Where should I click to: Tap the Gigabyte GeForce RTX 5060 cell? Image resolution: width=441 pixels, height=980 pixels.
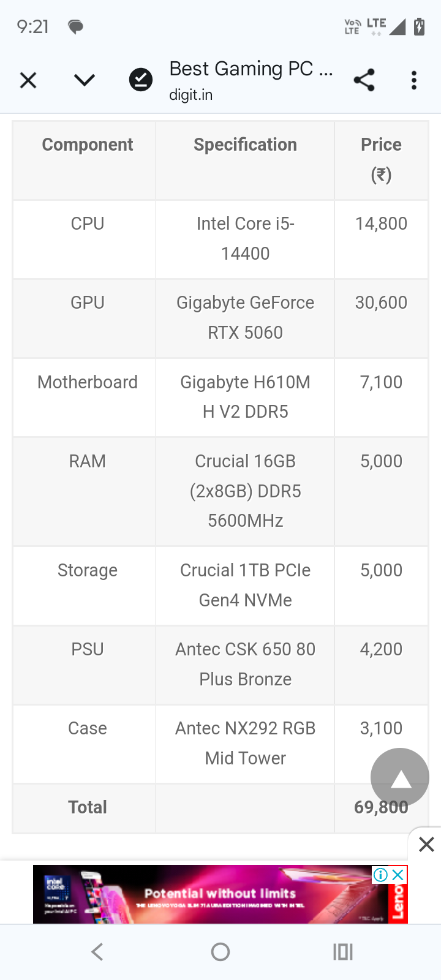(x=245, y=318)
